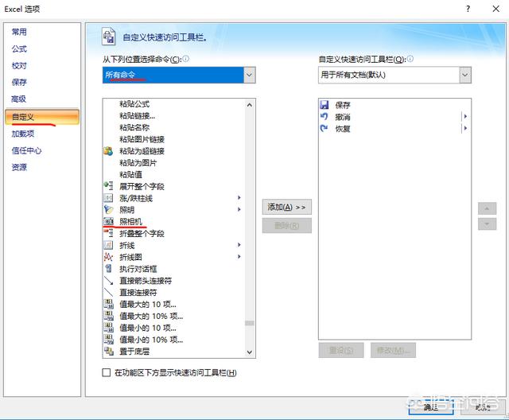The height and width of the screenshot is (420, 509).
Task: Click the Redo arrow icon in right list
Action: tap(324, 128)
